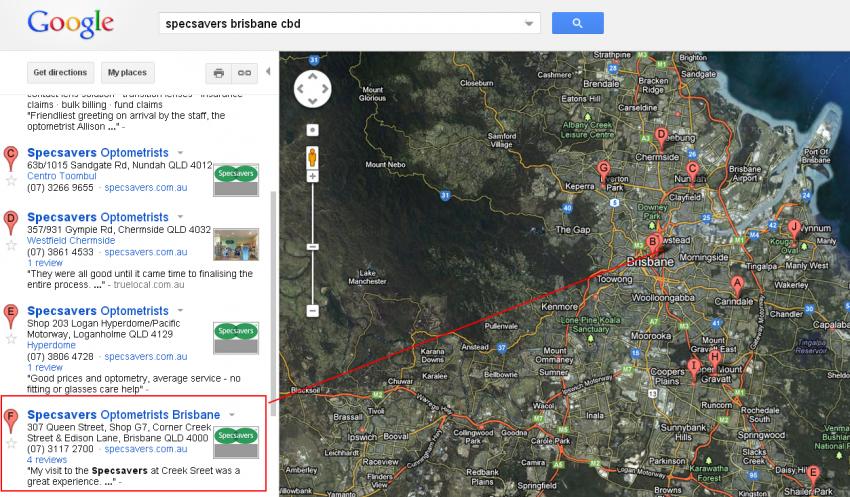Viewport: 850px width, 497px height.
Task: Star the Specsavers Optometrists Brisbane result
Action: (x=11, y=443)
